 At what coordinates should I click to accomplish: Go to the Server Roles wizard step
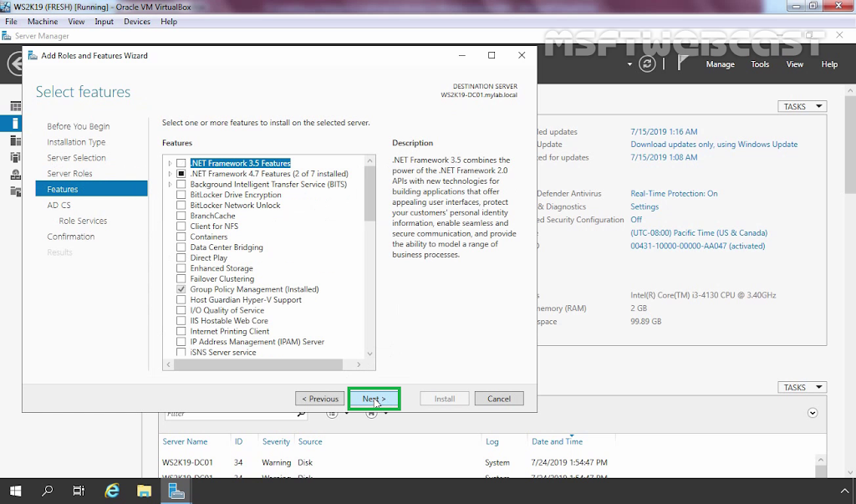[x=69, y=173]
